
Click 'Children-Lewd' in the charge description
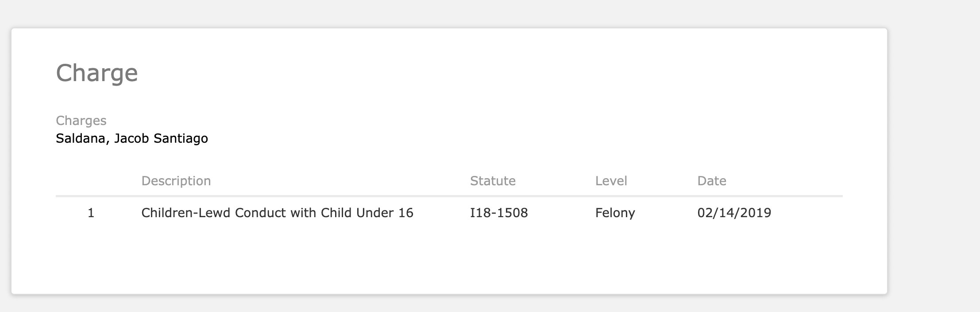pos(186,213)
